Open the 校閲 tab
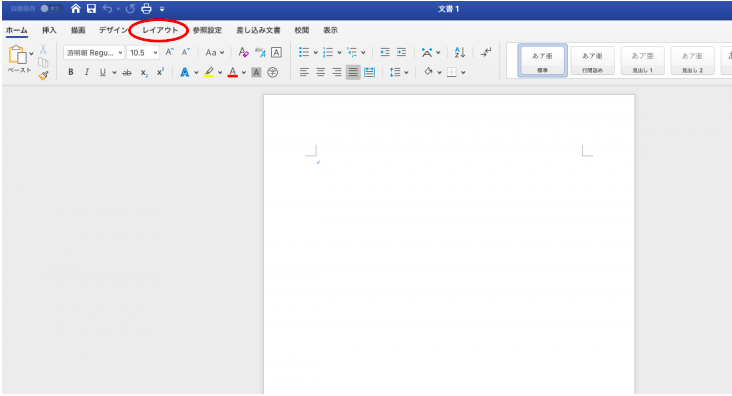 tap(302, 30)
